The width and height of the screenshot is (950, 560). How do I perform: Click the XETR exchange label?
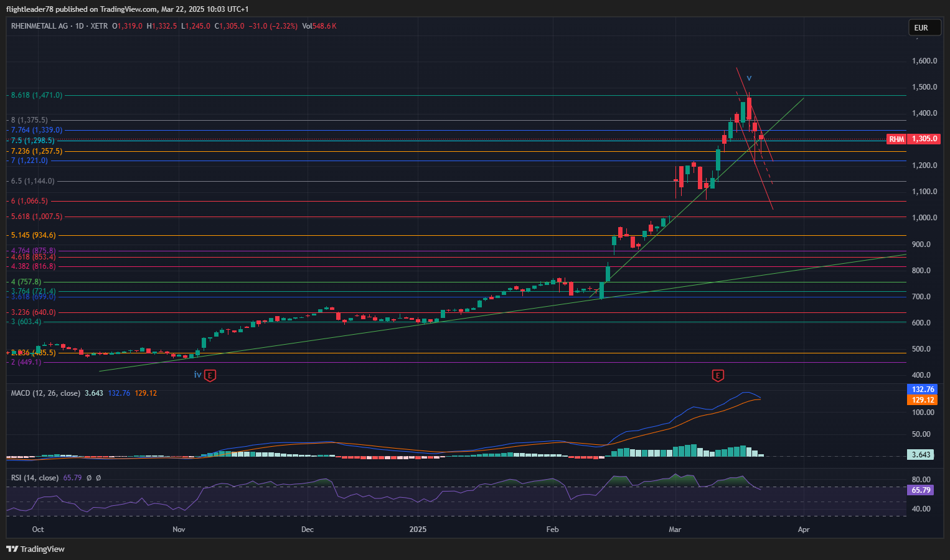99,26
